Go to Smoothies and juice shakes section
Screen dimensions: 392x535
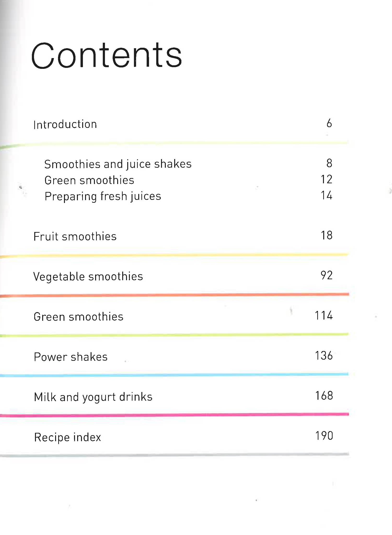(118, 164)
